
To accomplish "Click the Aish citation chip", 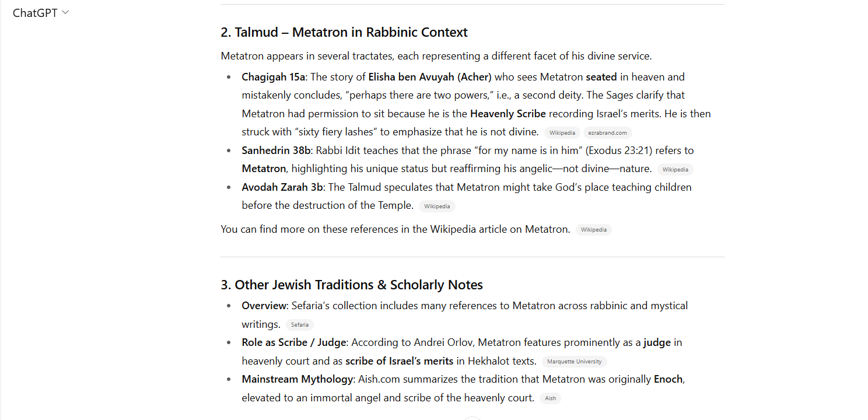I will [x=550, y=398].
